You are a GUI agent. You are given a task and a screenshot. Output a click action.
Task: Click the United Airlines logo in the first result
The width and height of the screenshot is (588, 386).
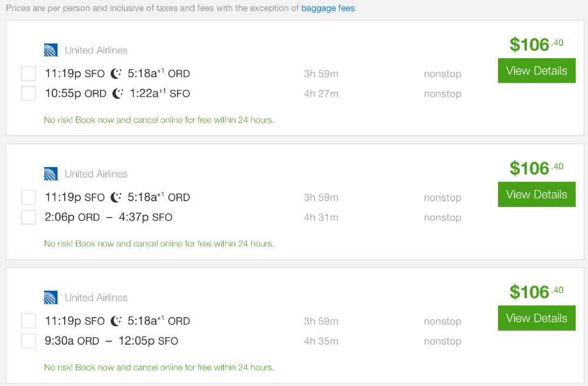click(x=51, y=50)
